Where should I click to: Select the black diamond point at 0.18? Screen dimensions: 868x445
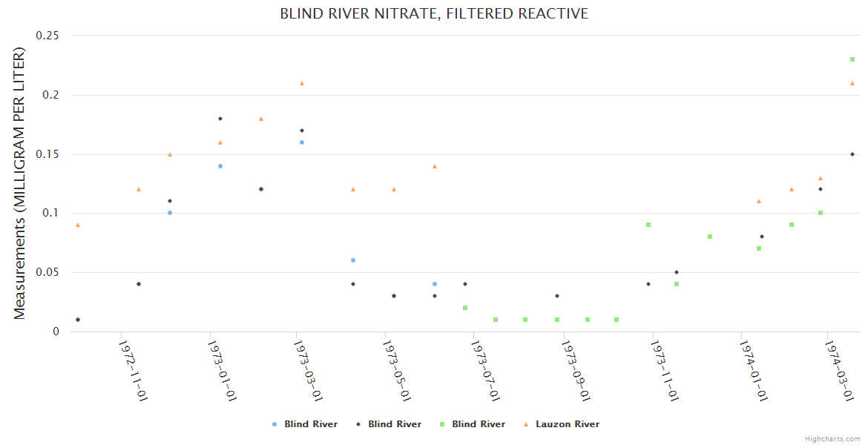click(220, 119)
